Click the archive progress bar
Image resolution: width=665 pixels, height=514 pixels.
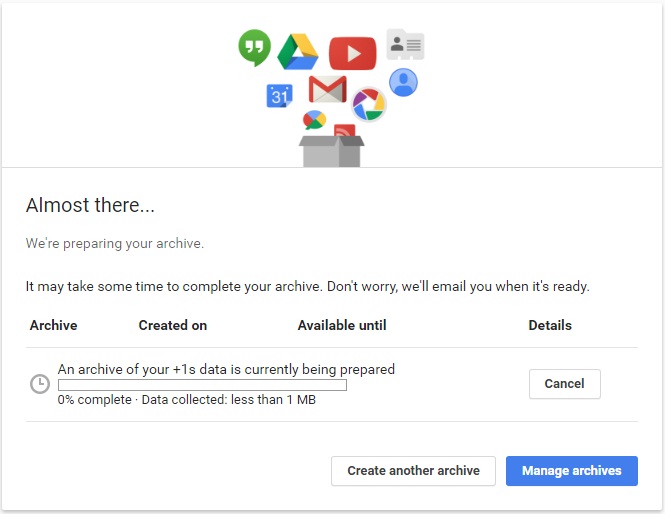pyautogui.click(x=202, y=385)
